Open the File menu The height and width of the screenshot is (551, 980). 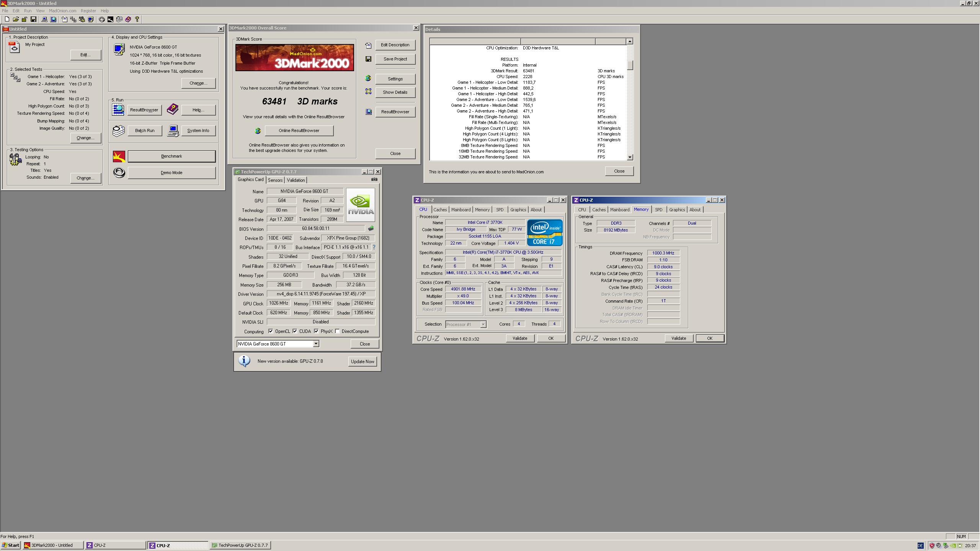5,11
